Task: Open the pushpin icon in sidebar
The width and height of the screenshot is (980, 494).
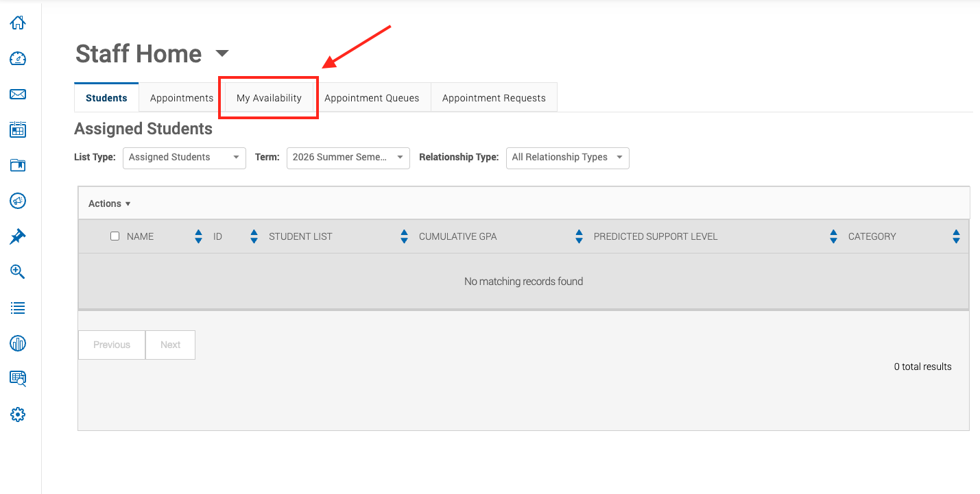Action: tap(18, 236)
